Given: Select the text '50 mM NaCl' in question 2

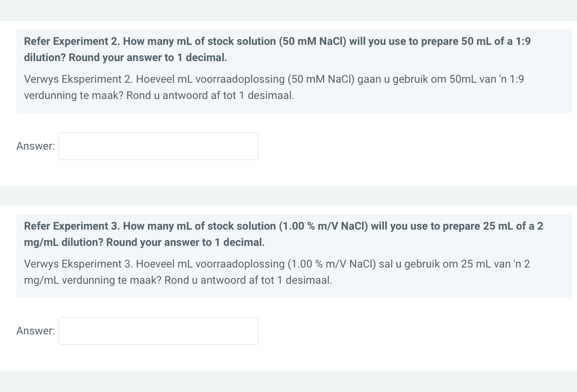Looking at the screenshot, I should (x=312, y=41).
